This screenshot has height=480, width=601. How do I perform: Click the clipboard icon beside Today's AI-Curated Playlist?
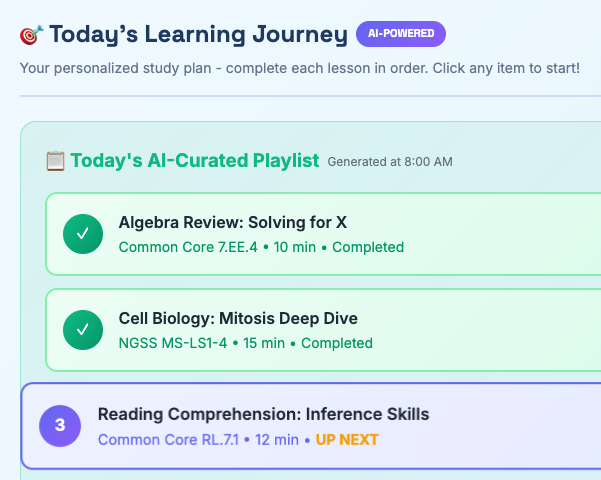pyautogui.click(x=55, y=160)
